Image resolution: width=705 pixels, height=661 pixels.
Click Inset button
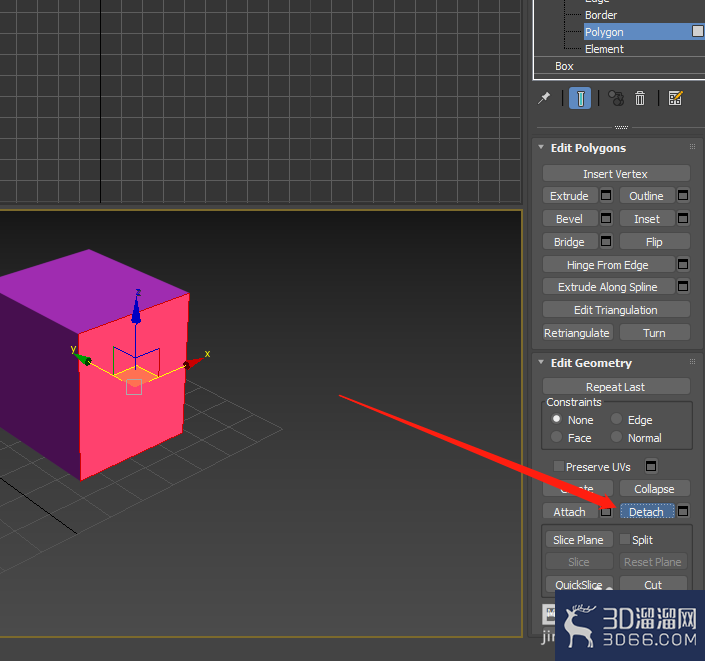(x=647, y=219)
